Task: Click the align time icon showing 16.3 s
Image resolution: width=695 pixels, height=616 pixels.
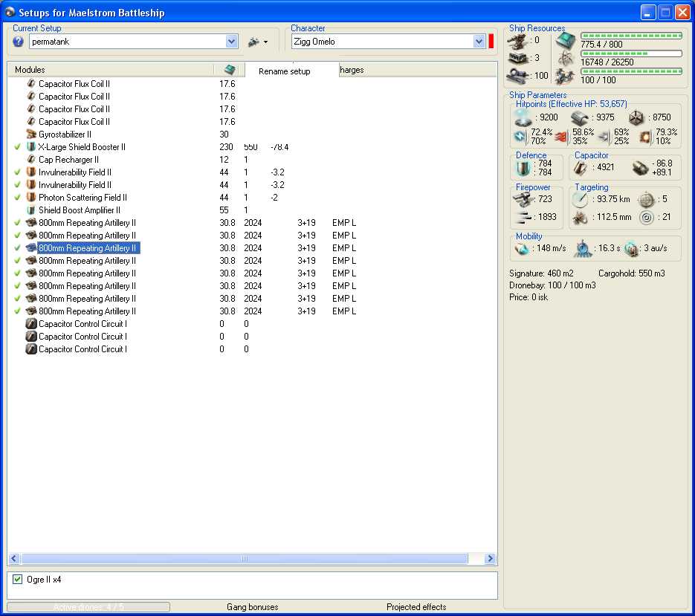Action: click(584, 249)
